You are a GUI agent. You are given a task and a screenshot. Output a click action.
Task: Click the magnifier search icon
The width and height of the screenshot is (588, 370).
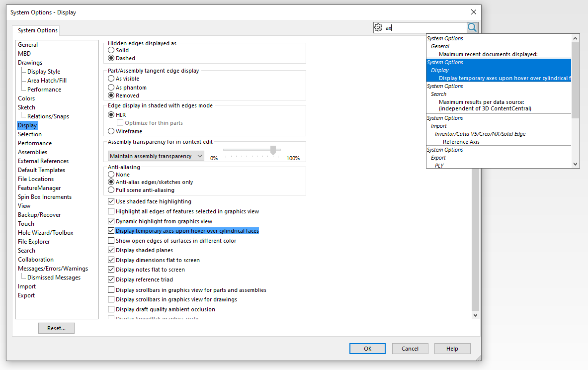tap(472, 28)
